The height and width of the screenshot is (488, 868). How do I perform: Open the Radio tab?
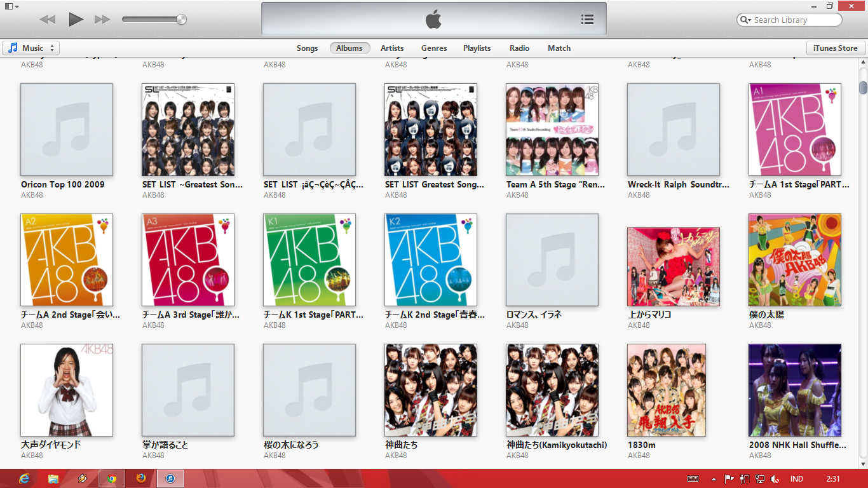tap(519, 48)
